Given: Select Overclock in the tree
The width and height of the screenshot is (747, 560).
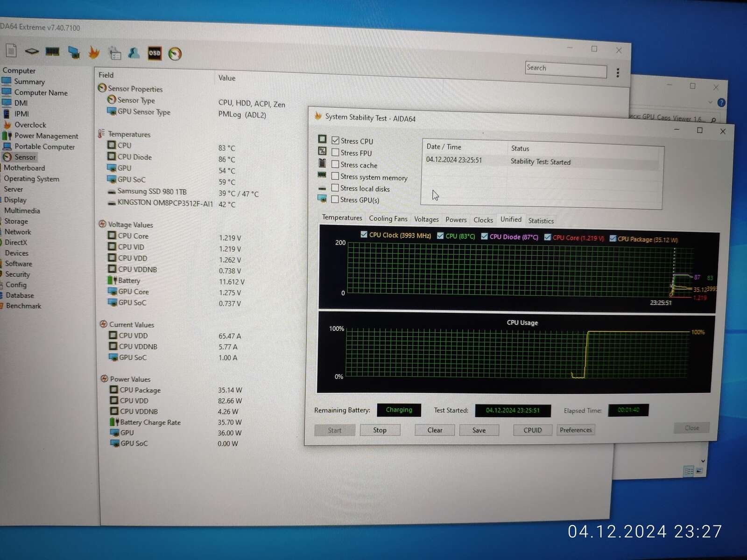Looking at the screenshot, I should coord(30,125).
